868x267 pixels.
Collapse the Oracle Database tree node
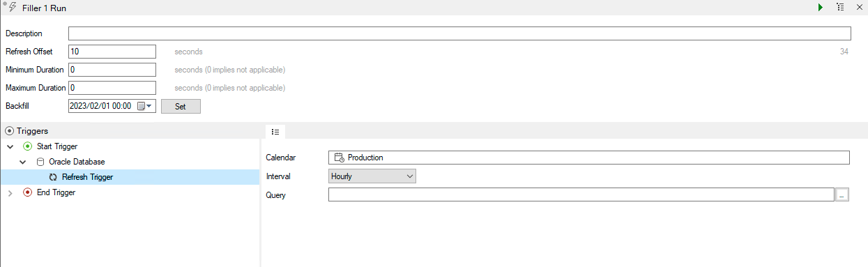click(23, 162)
